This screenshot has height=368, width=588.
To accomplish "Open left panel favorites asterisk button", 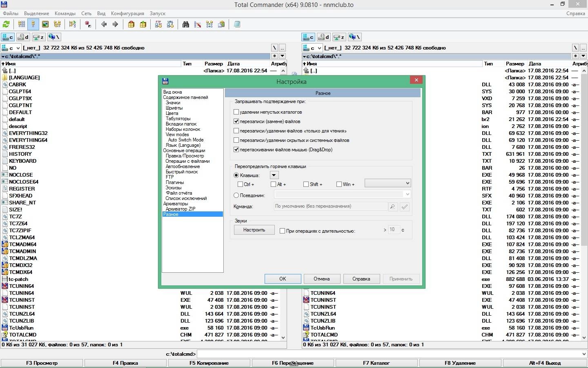I will tap(274, 56).
